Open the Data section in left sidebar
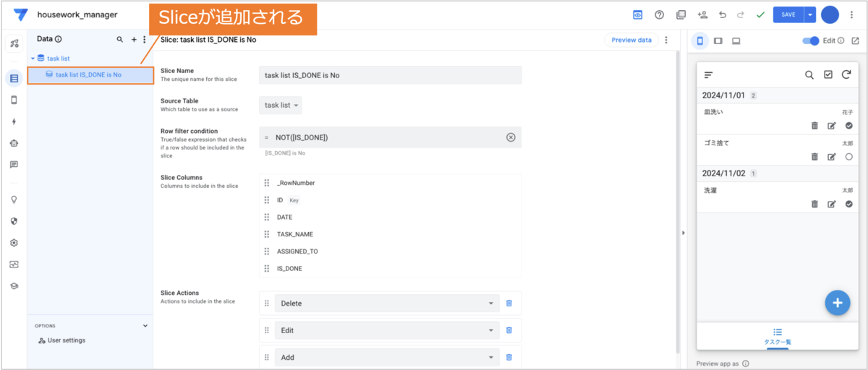 (x=14, y=78)
